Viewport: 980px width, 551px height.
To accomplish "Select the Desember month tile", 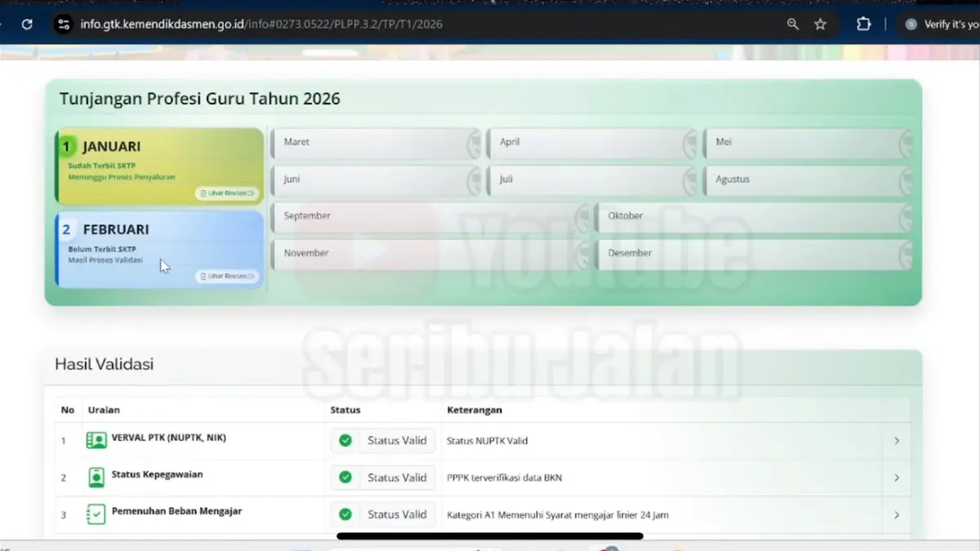I will [x=754, y=254].
